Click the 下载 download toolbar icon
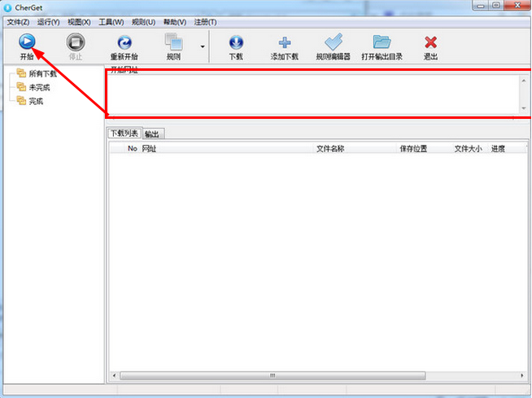The image size is (532, 398). point(236,42)
